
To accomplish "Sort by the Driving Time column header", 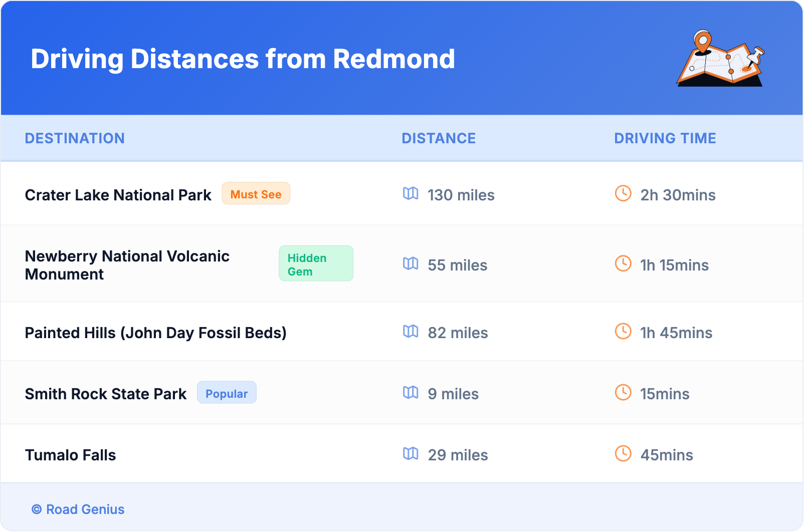I will [x=665, y=138].
